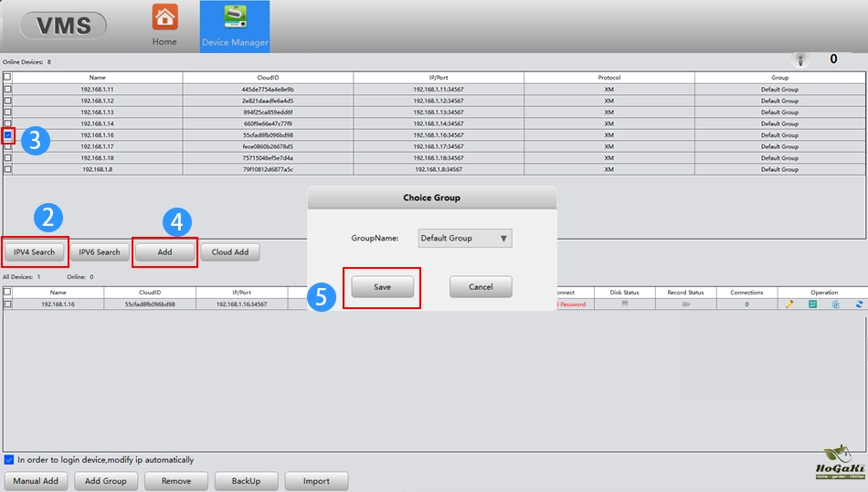
Task: Click the pencil edit icon for device 192.168.1.16
Action: pos(789,305)
